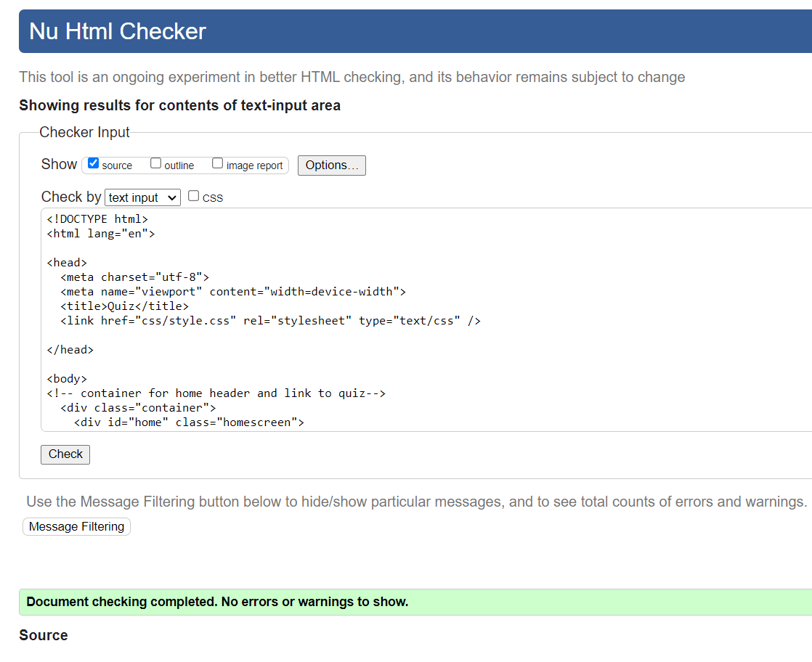Click the 'Document checking completed' message
The image size is (812, 662).
click(217, 602)
